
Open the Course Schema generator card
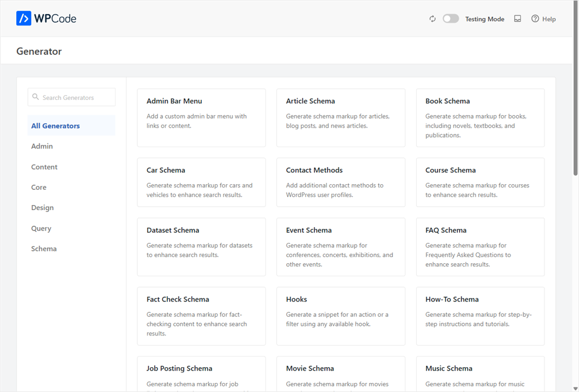click(480, 182)
